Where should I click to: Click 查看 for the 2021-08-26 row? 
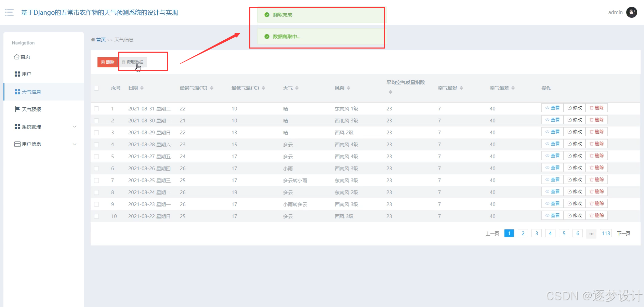[x=552, y=168]
